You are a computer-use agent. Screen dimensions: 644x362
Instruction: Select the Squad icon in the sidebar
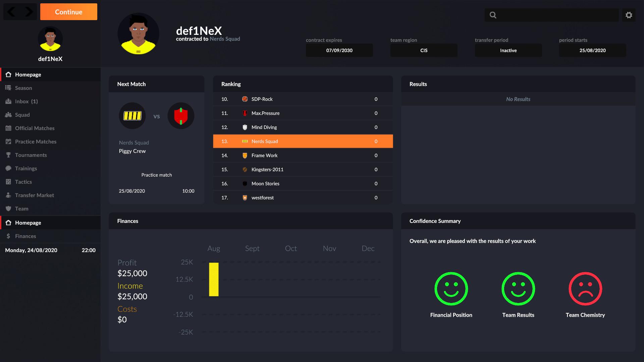8,115
